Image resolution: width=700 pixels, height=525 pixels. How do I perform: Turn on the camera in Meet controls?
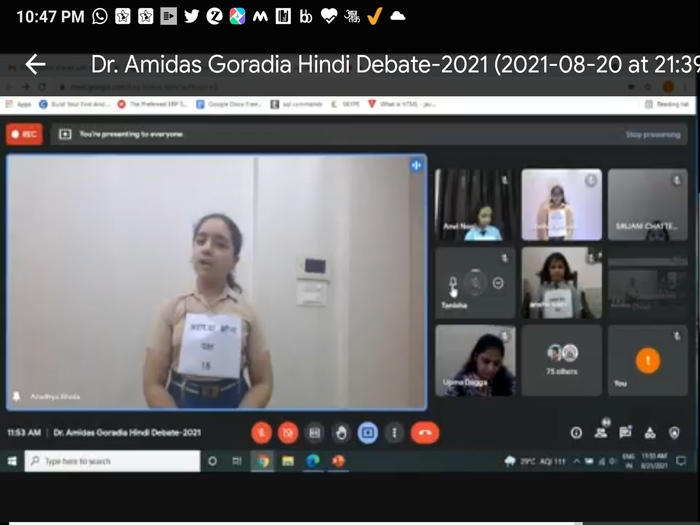coord(288,433)
